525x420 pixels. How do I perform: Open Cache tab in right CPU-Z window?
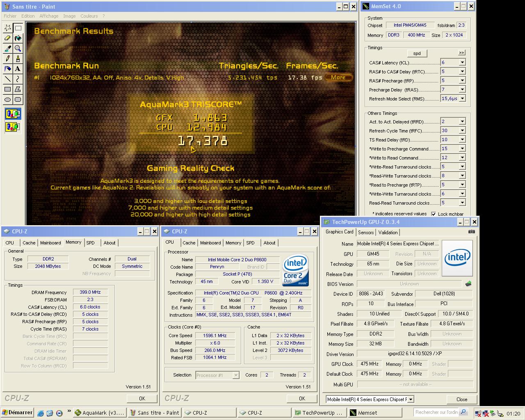[x=189, y=243]
